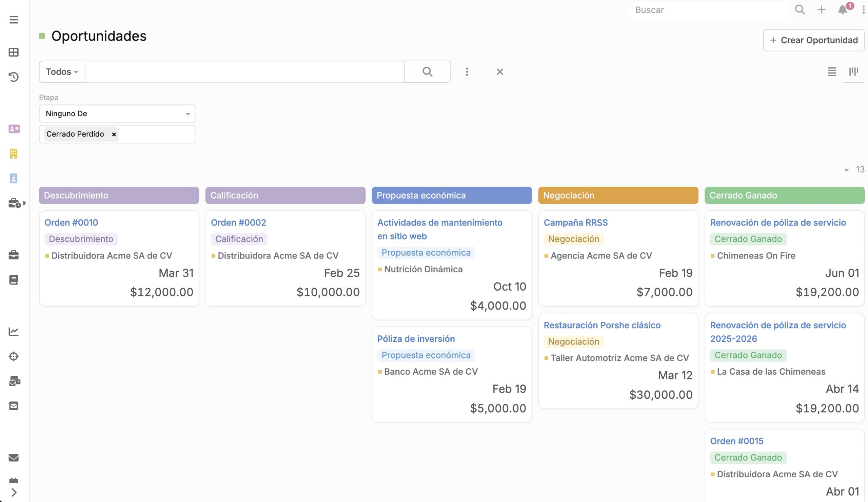
Task: Open the yellow building accounts icon
Action: tap(14, 153)
